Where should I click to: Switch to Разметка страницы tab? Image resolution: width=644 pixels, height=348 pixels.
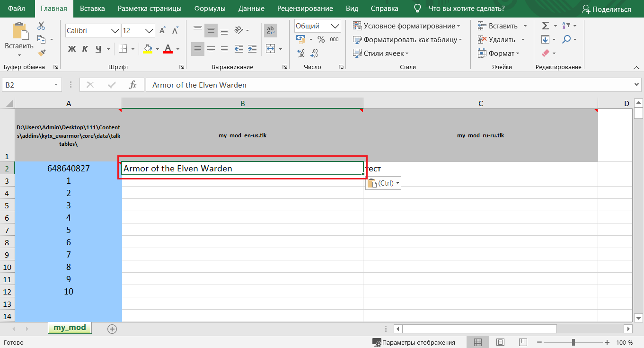tap(150, 9)
